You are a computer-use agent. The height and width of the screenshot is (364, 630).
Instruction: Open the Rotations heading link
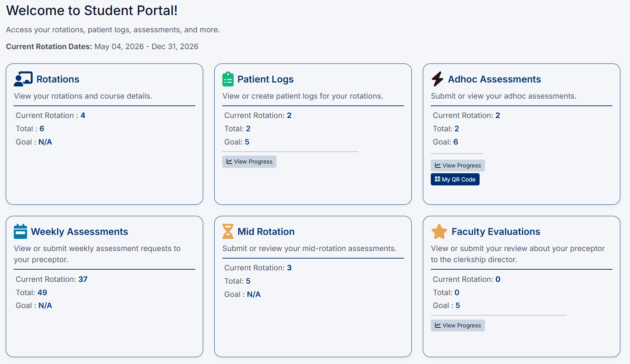(x=58, y=79)
